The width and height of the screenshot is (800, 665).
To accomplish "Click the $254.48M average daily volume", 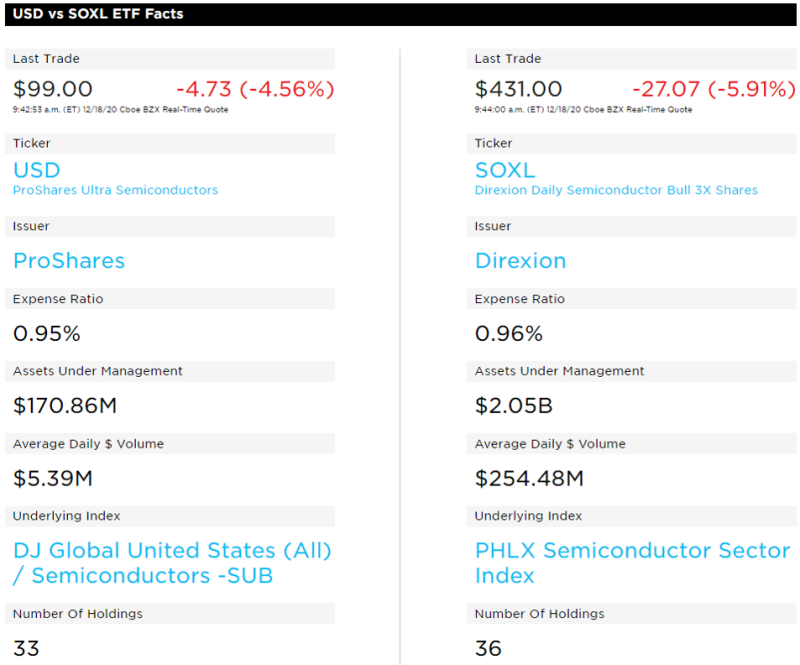I will tap(529, 478).
